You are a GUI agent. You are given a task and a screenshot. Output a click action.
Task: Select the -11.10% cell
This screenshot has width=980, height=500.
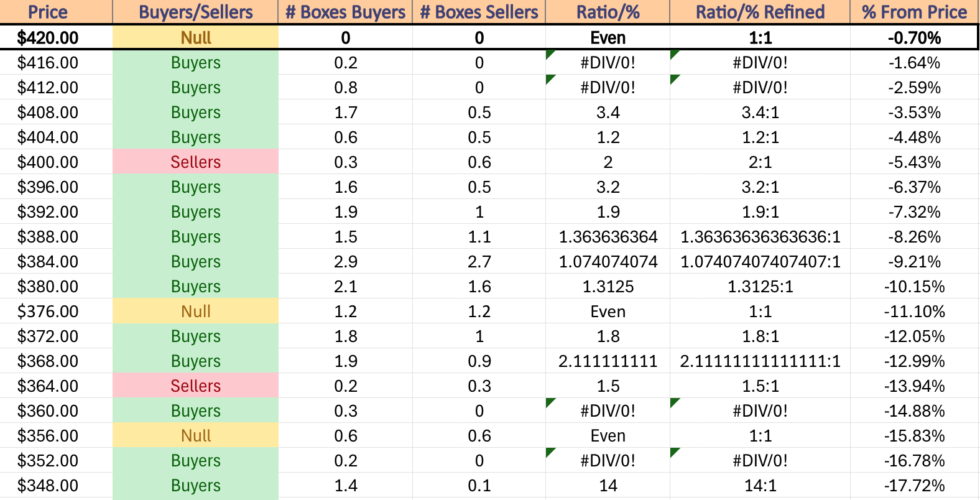tap(914, 312)
